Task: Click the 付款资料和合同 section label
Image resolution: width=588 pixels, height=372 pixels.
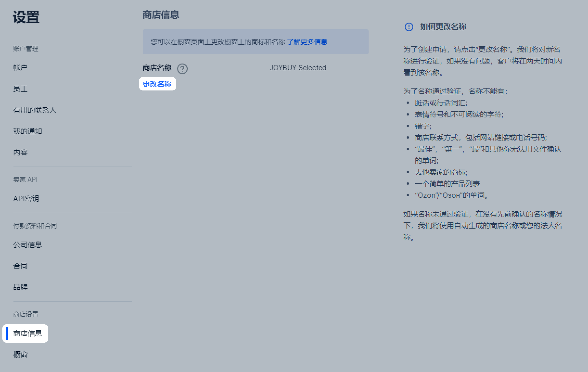Action: pos(35,226)
